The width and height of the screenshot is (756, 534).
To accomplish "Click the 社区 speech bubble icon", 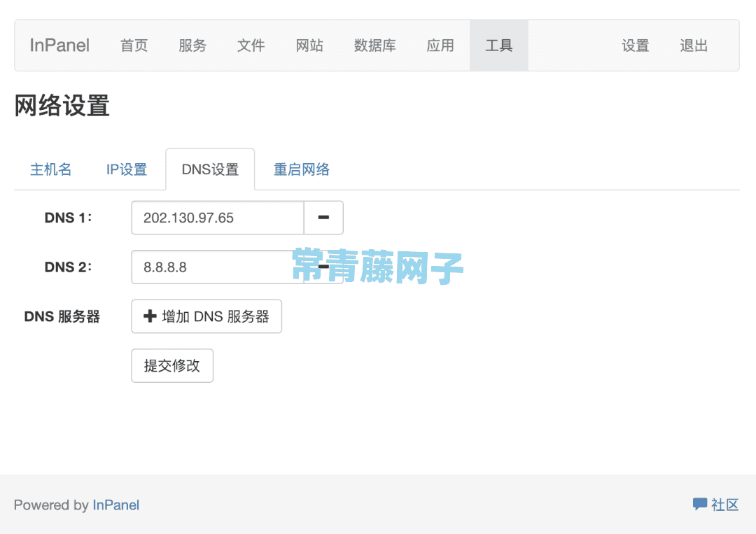I will point(700,504).
